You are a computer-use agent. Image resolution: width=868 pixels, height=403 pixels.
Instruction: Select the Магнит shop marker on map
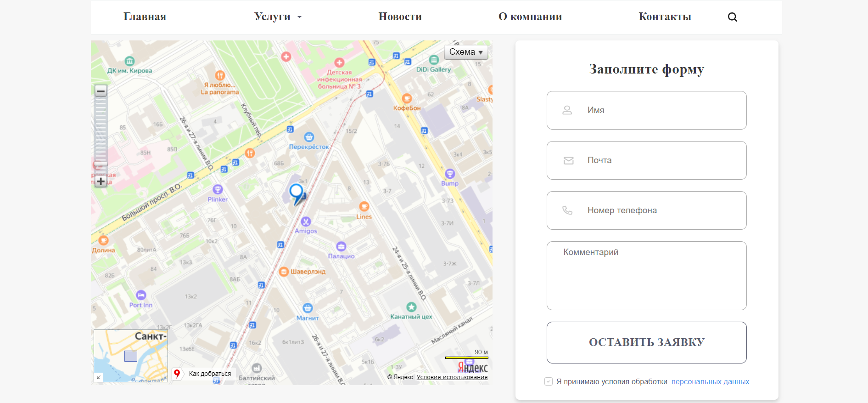point(308,308)
